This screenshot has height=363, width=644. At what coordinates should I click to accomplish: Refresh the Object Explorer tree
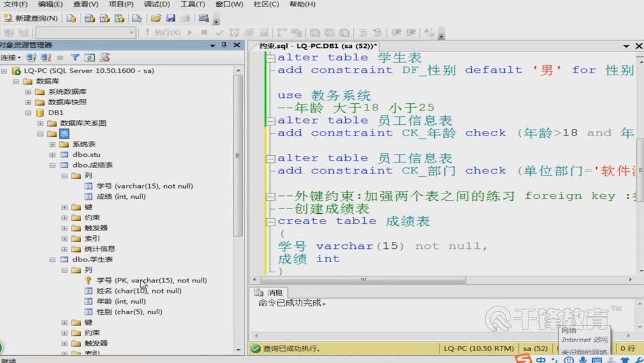[91, 57]
